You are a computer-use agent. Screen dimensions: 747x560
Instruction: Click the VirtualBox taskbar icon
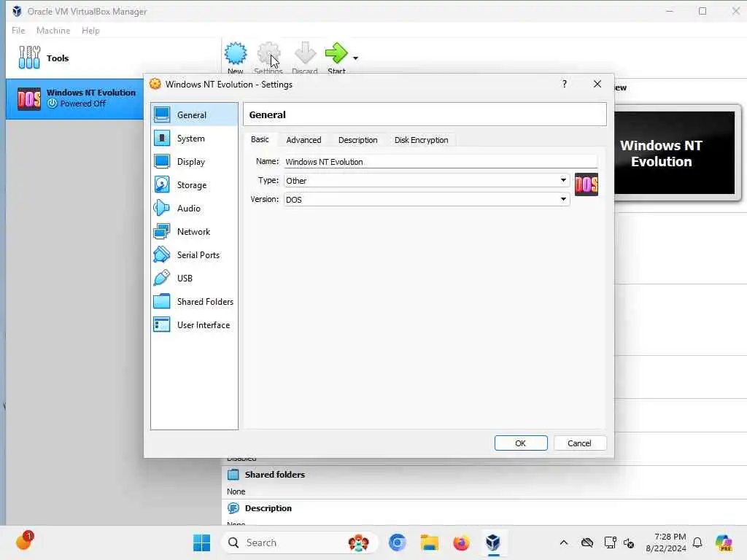pos(493,542)
